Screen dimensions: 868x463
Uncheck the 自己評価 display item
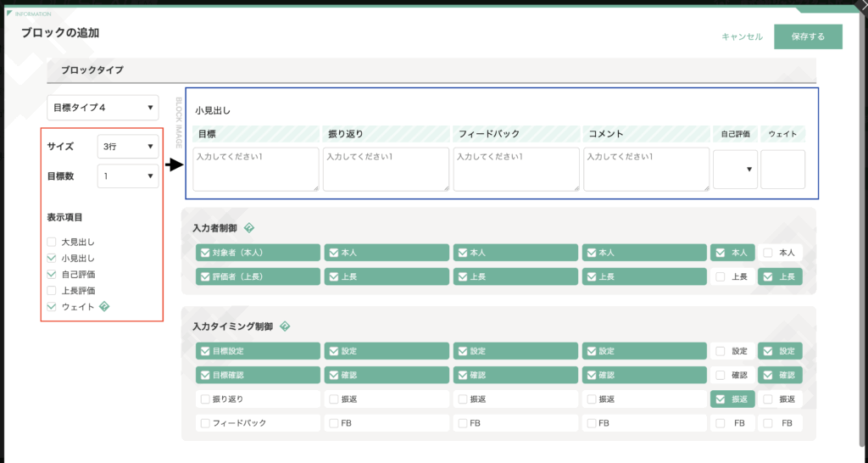52,275
